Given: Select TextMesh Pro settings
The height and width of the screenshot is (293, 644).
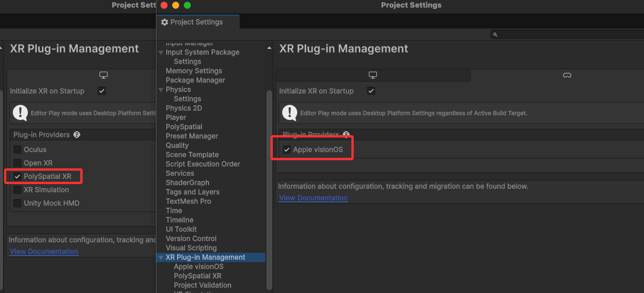Looking at the screenshot, I should point(188,201).
